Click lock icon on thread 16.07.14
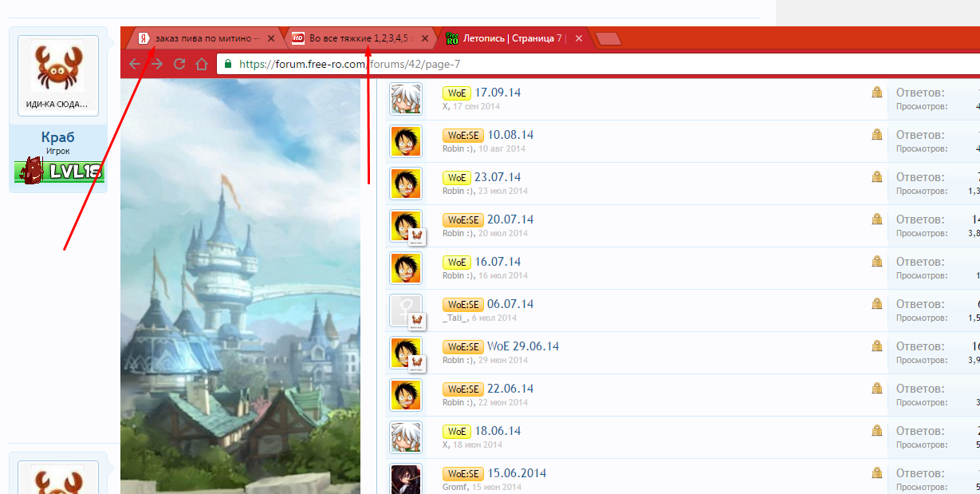The image size is (980, 494). click(x=877, y=262)
